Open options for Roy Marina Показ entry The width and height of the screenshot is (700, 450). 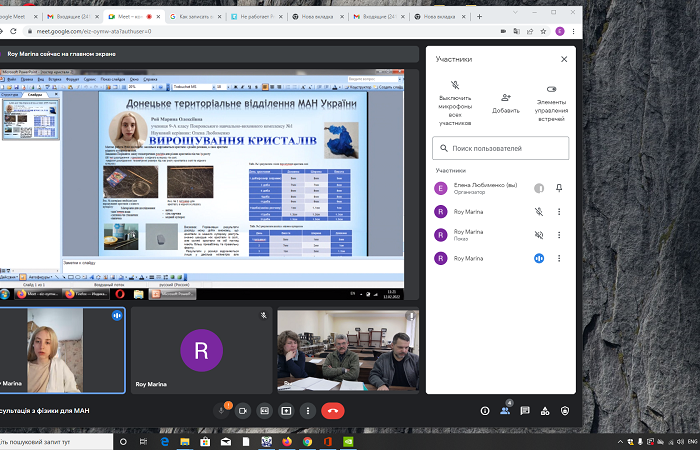point(559,235)
